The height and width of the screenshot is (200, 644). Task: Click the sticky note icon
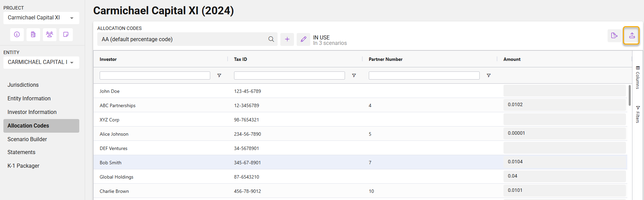tap(66, 34)
